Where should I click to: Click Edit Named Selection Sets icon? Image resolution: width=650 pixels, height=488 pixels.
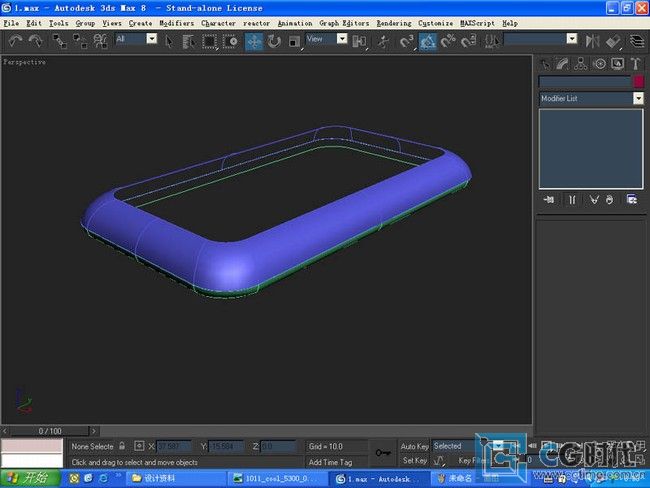[x=492, y=41]
